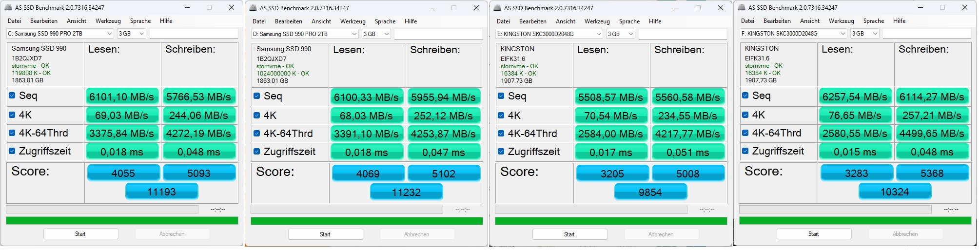Click the total score 11193 button
The width and height of the screenshot is (980, 251).
162,192
